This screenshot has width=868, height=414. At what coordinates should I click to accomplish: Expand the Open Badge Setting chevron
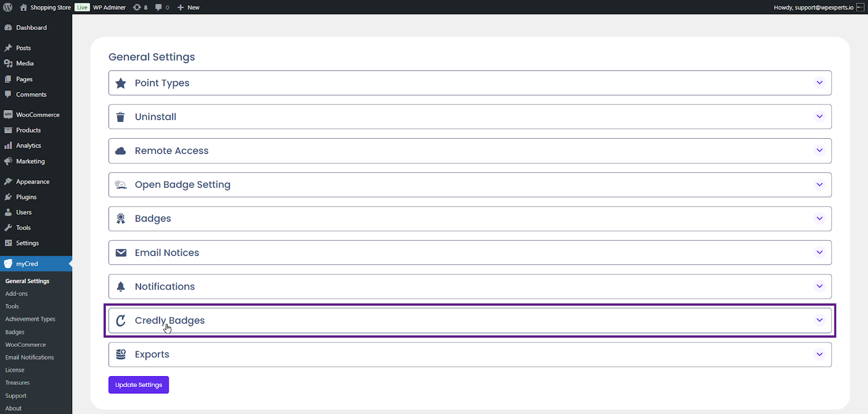819,185
